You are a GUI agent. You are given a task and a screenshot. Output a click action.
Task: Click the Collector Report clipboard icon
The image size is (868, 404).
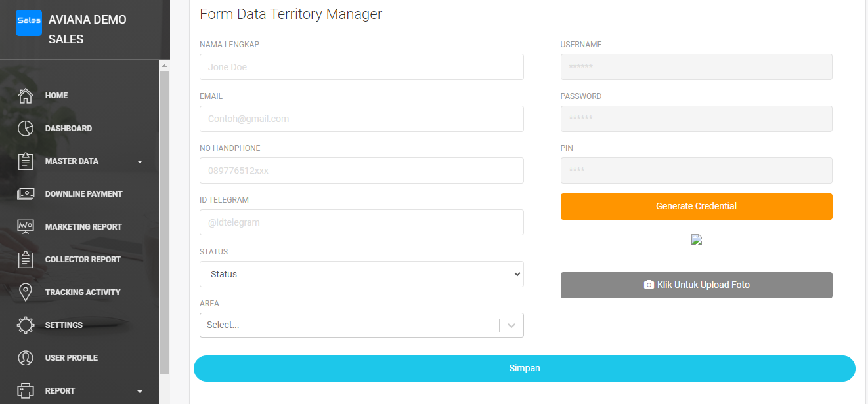tap(26, 260)
